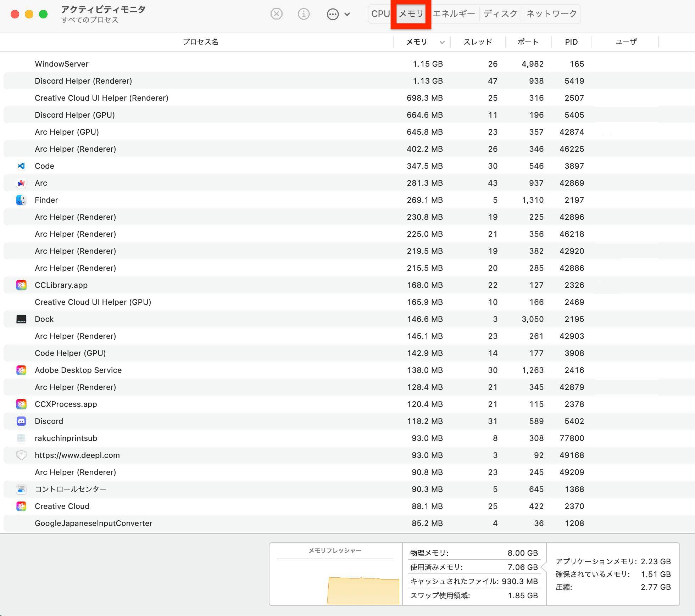The image size is (695, 616).
Task: Click the コントロールセンター process icon
Action: pyautogui.click(x=21, y=489)
